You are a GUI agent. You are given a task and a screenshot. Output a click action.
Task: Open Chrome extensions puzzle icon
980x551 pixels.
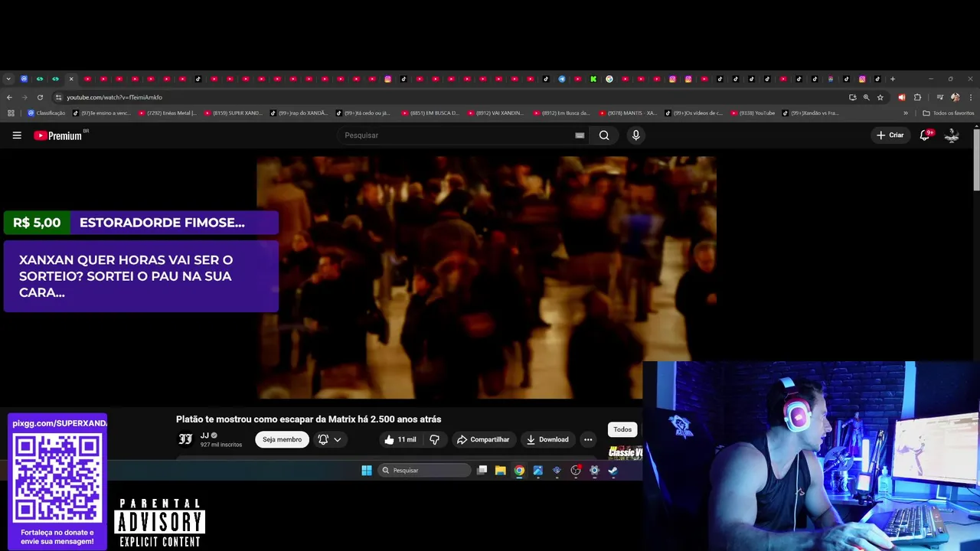click(x=917, y=97)
